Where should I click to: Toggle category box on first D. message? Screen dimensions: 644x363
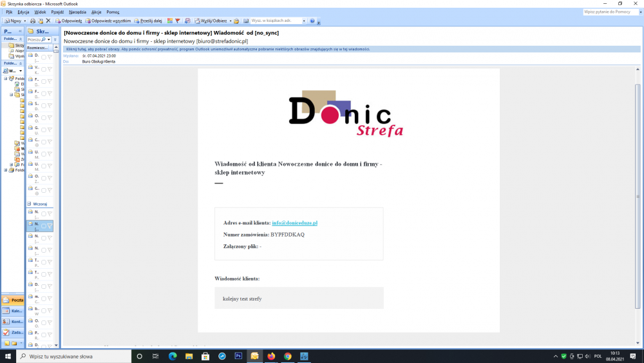click(44, 57)
